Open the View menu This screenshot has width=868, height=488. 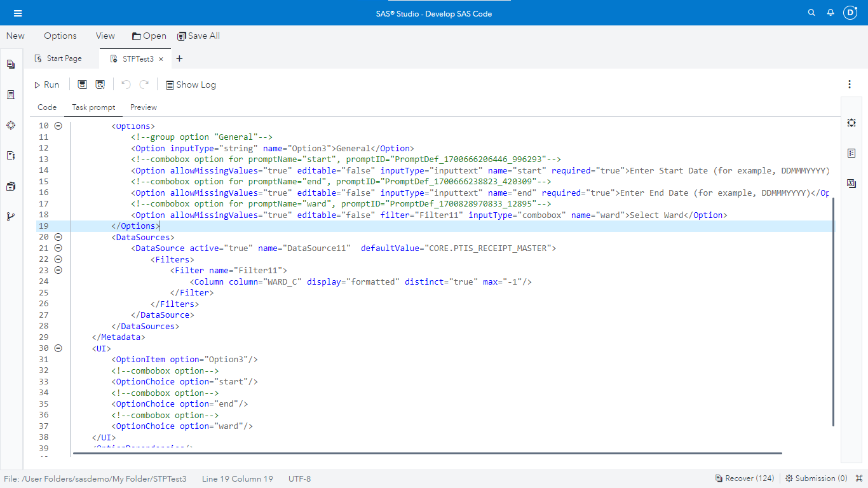105,36
